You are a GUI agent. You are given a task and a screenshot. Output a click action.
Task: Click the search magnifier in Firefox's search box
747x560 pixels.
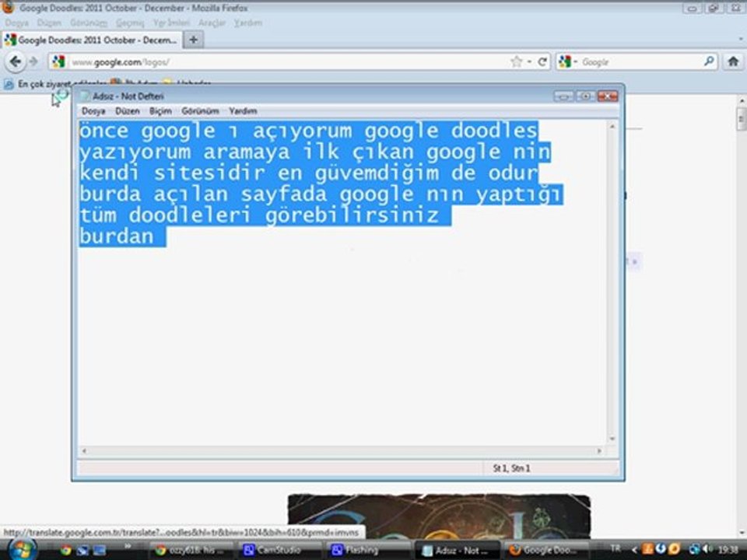[709, 61]
